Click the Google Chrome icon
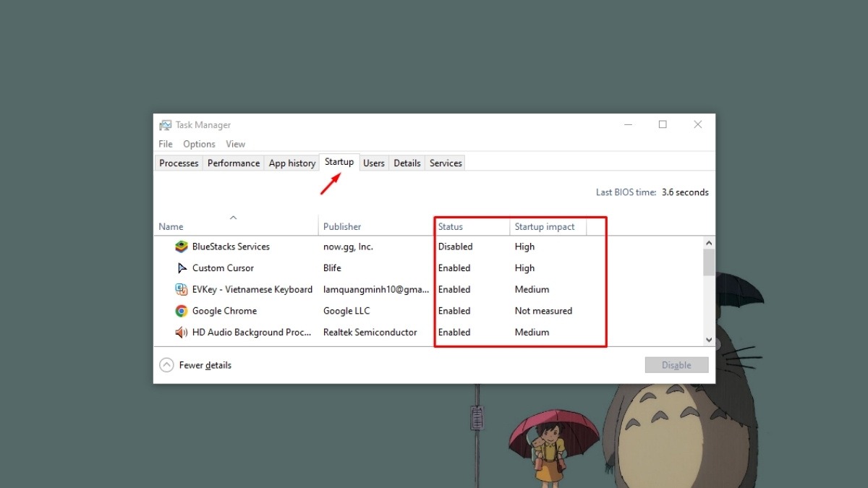868x488 pixels. pyautogui.click(x=182, y=311)
